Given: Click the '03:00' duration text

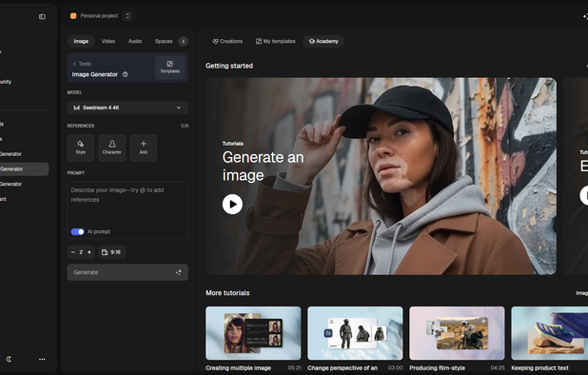Looking at the screenshot, I should [x=396, y=368].
